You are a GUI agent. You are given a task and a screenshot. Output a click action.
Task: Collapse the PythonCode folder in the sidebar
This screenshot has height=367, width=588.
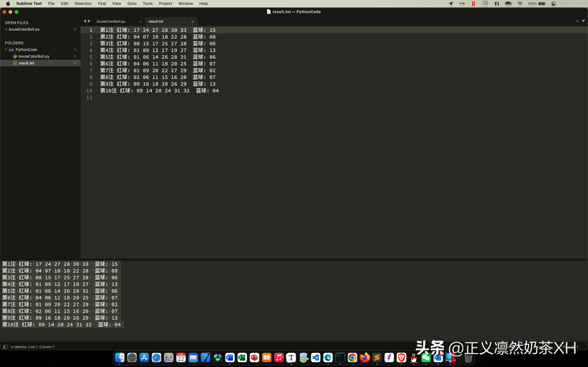[x=6, y=50]
